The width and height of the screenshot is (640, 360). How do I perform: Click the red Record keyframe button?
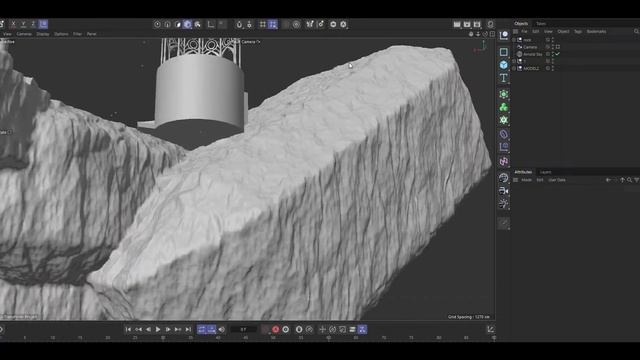click(x=276, y=329)
